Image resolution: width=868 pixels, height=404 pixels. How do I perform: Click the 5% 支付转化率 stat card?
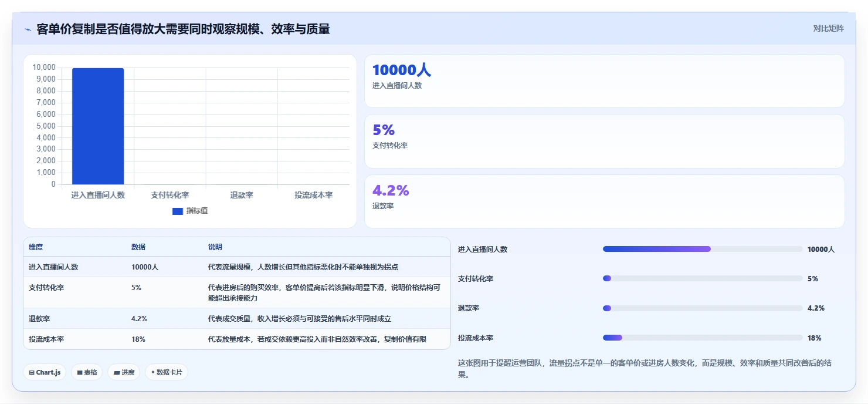pos(605,142)
